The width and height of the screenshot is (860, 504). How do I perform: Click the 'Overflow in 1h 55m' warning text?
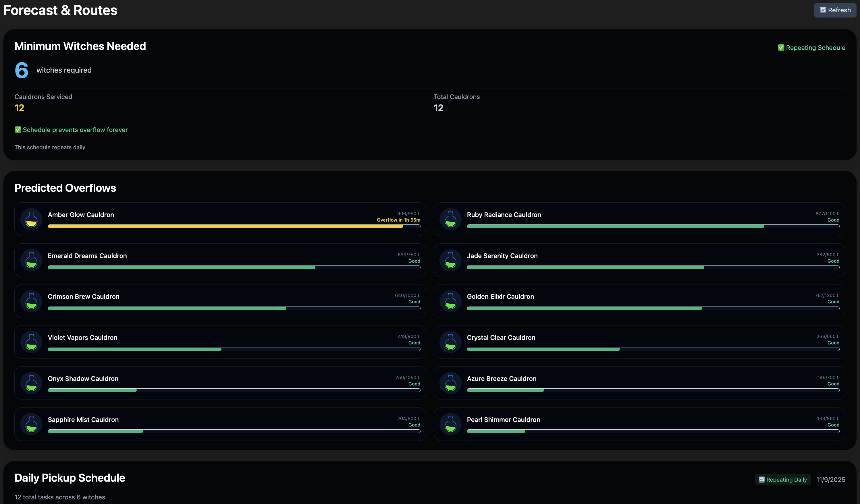coord(398,220)
